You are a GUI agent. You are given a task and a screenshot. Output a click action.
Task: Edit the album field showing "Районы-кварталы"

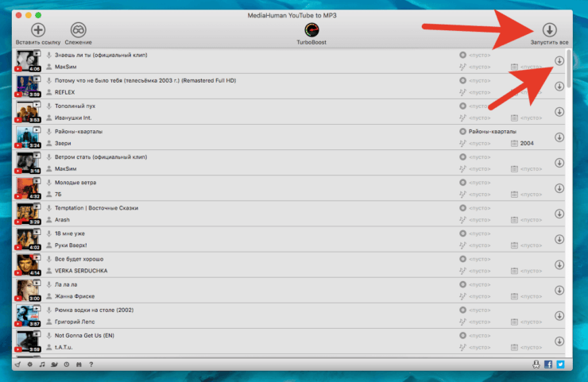point(492,131)
